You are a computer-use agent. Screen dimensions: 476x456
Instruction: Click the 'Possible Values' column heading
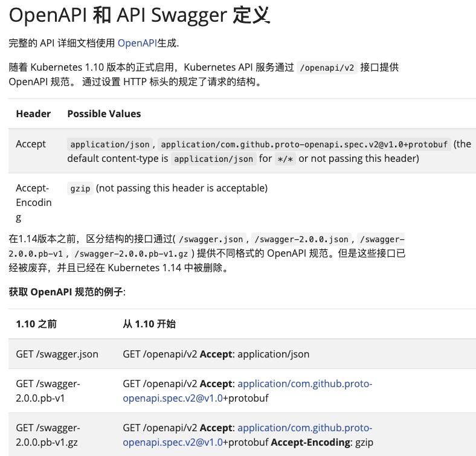(x=104, y=114)
